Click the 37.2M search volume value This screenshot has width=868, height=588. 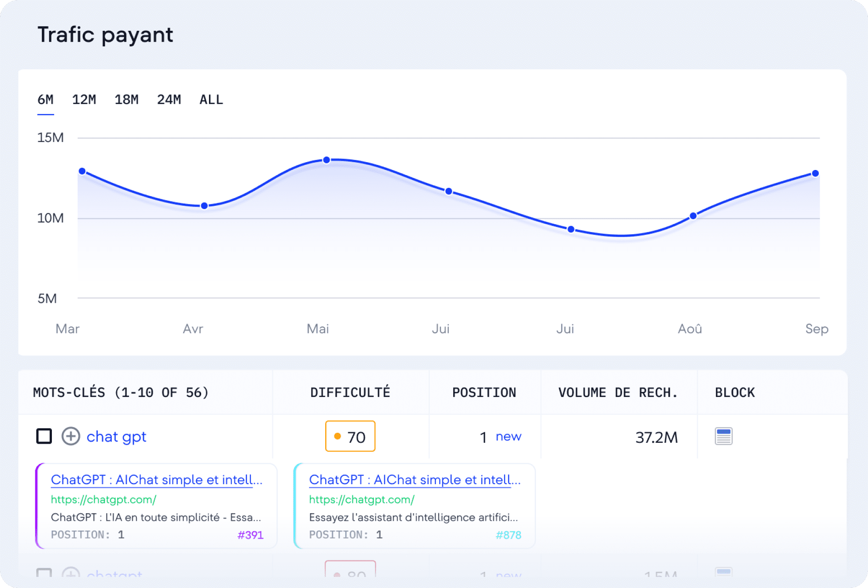point(656,437)
